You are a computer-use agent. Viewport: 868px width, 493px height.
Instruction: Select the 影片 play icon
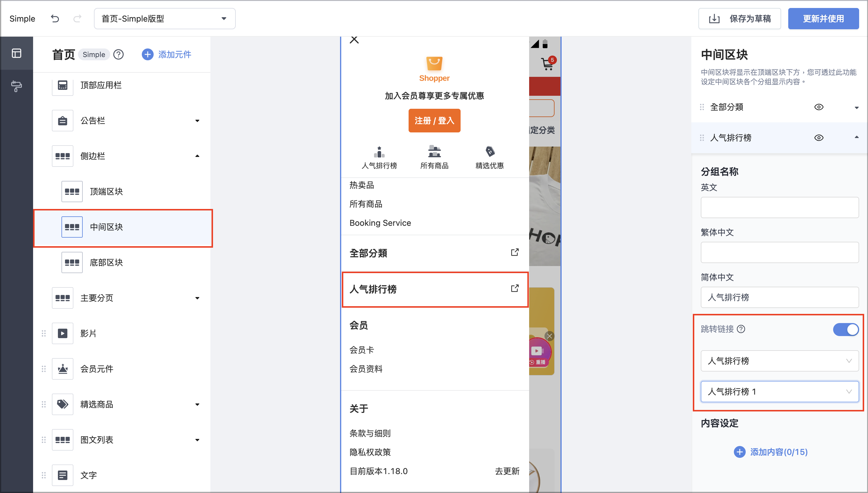coord(63,333)
